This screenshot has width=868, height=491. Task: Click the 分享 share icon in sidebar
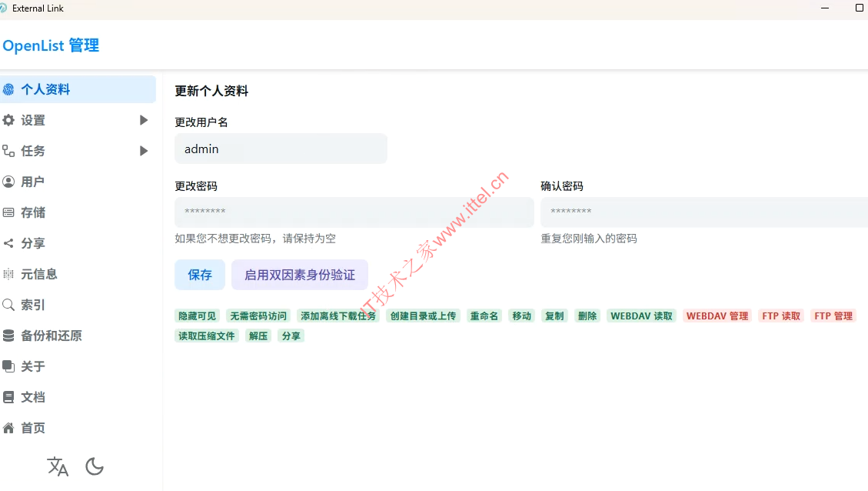[8, 243]
